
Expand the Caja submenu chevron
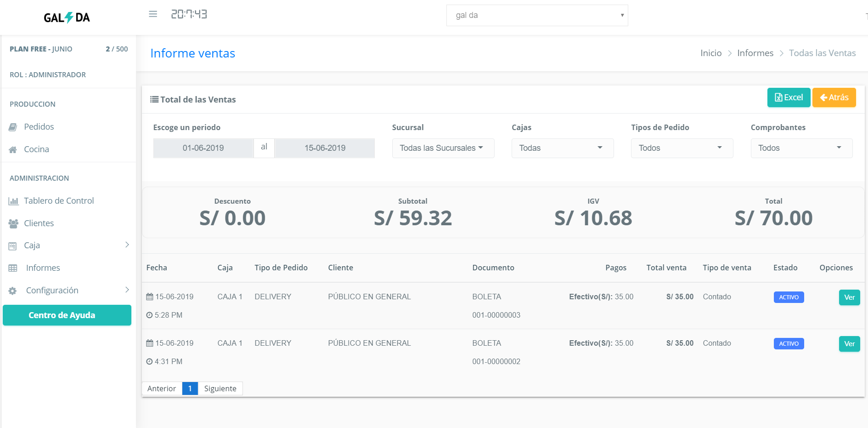127,245
